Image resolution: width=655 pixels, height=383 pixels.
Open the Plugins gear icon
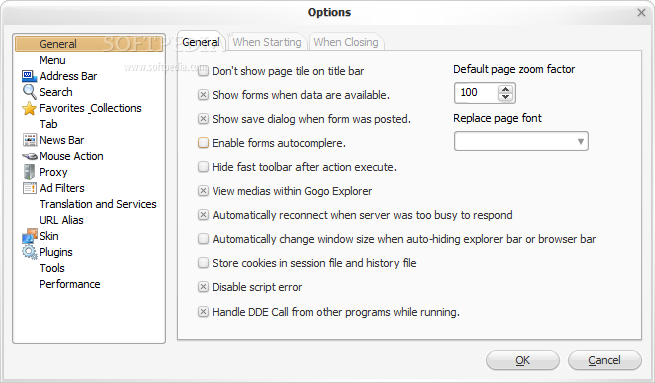pos(30,252)
